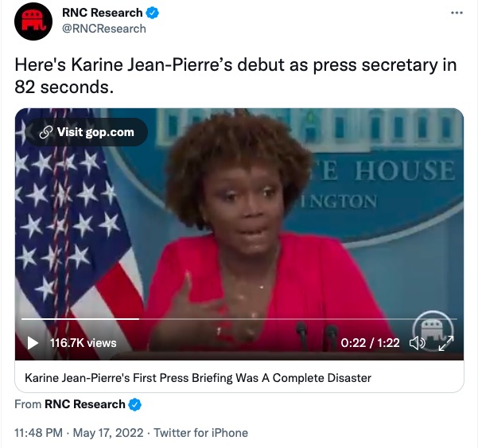The image size is (478, 448).
Task: Open the @RNCResearch handle link
Action: point(104,29)
